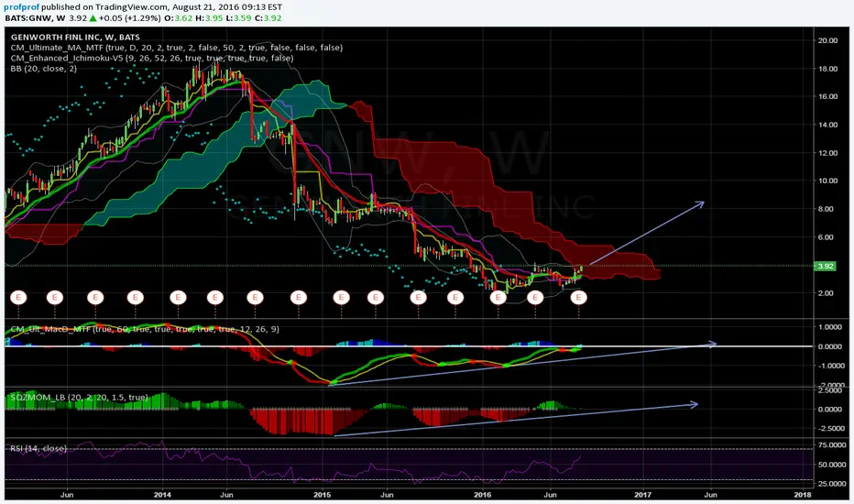Click the 2016 time axis label
Image resolution: width=854 pixels, height=504 pixels.
coord(483,495)
